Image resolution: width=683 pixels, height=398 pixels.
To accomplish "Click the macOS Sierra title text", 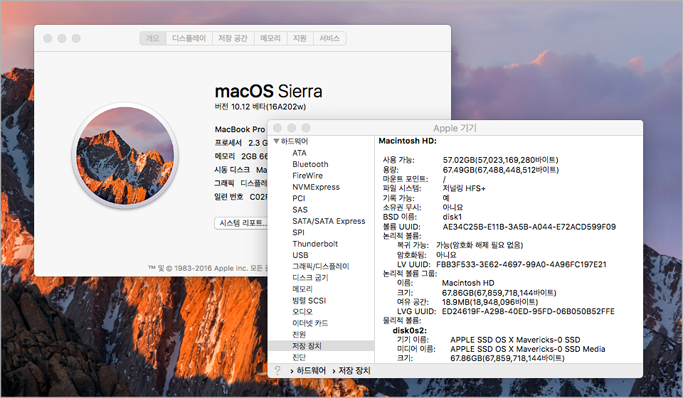I will tap(268, 91).
